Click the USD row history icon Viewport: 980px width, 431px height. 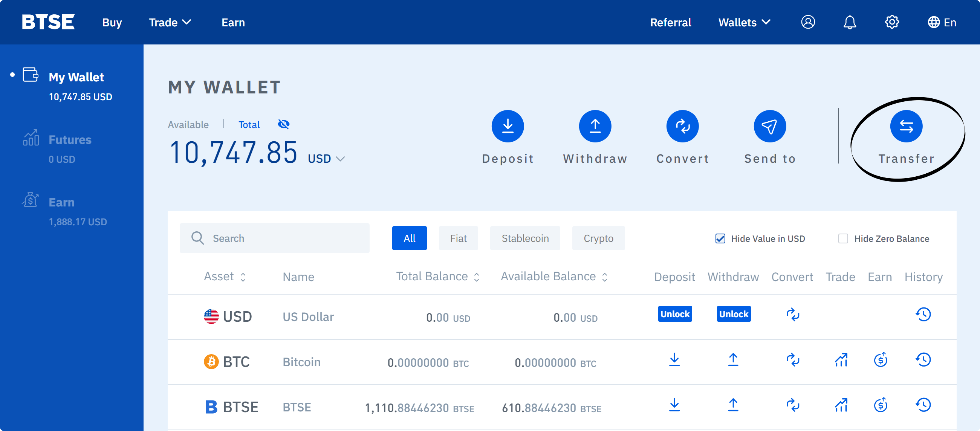[923, 315]
